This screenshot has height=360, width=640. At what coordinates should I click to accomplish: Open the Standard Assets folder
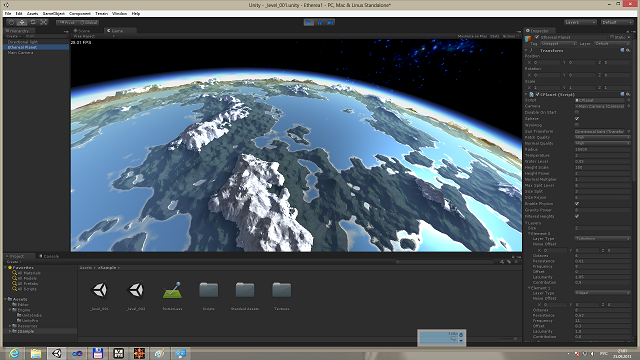245,290
